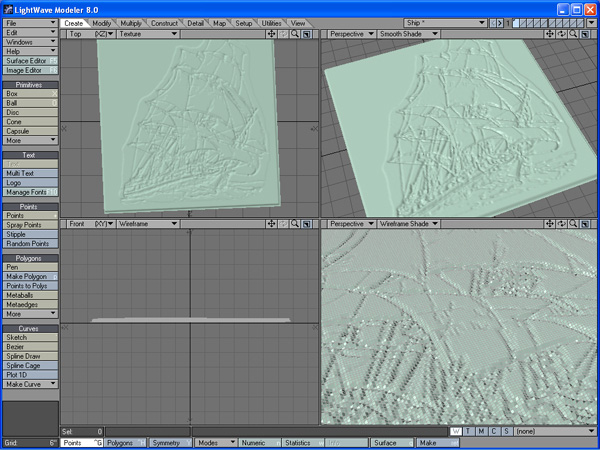Maximize the Front viewport with corner icon
600x450 pixels.
click(307, 225)
